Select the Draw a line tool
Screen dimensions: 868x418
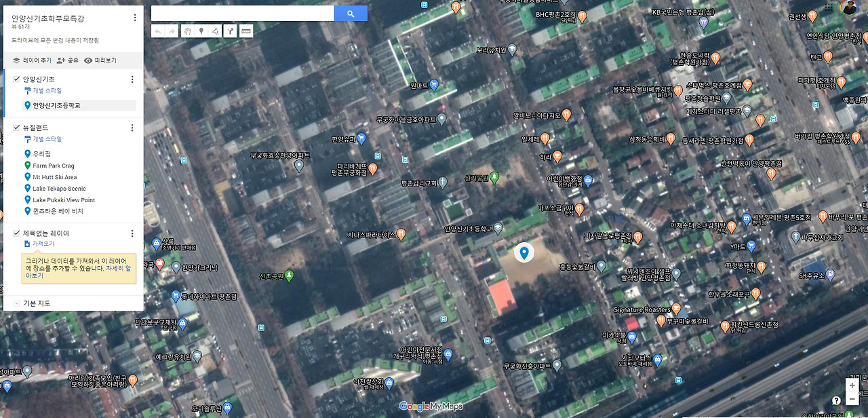214,31
